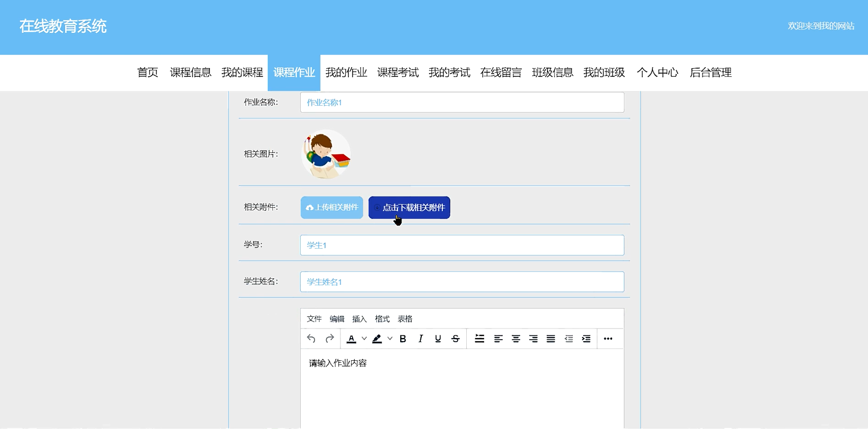Justify the text alignment
Viewport: 868px width, 429px height.
pos(551,339)
